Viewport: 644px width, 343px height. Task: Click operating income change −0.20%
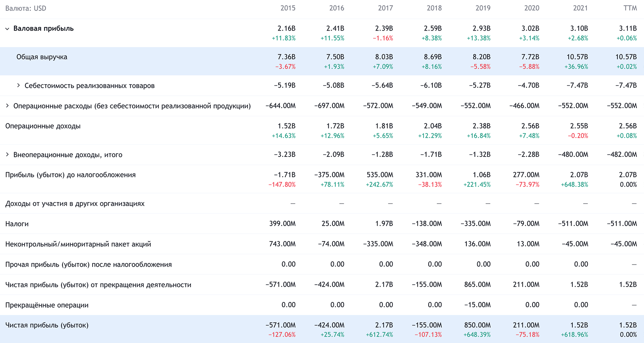click(x=578, y=136)
